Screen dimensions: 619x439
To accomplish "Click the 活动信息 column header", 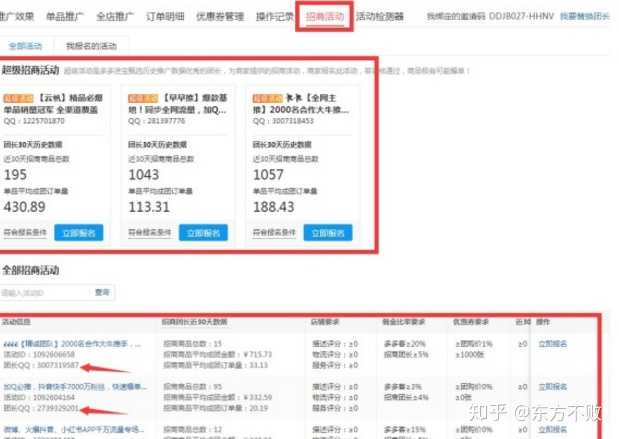I will [x=16, y=322].
